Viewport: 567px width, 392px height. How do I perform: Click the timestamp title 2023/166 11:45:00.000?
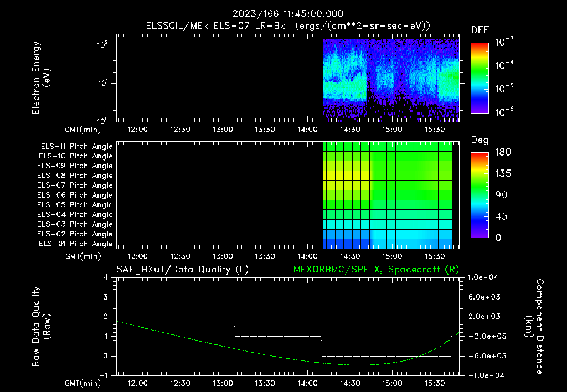tap(287, 14)
